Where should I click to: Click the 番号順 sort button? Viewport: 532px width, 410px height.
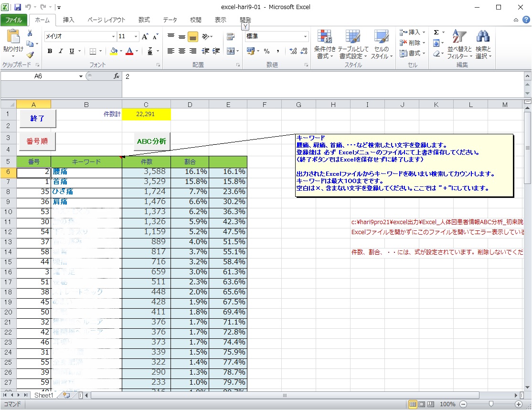click(37, 141)
